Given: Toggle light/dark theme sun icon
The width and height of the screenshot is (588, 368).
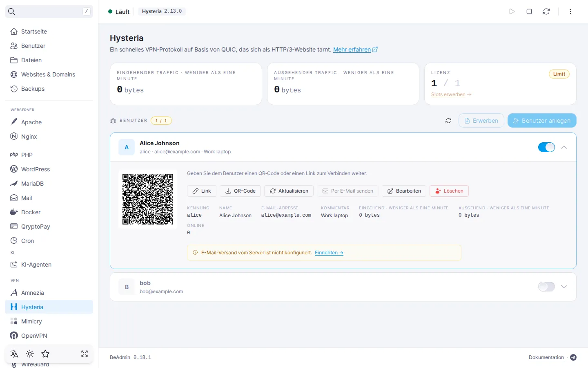Looking at the screenshot, I should tap(30, 354).
